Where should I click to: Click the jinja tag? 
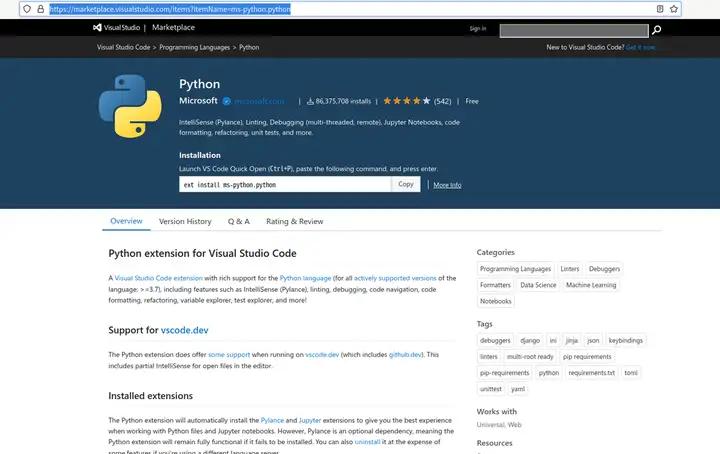571,341
